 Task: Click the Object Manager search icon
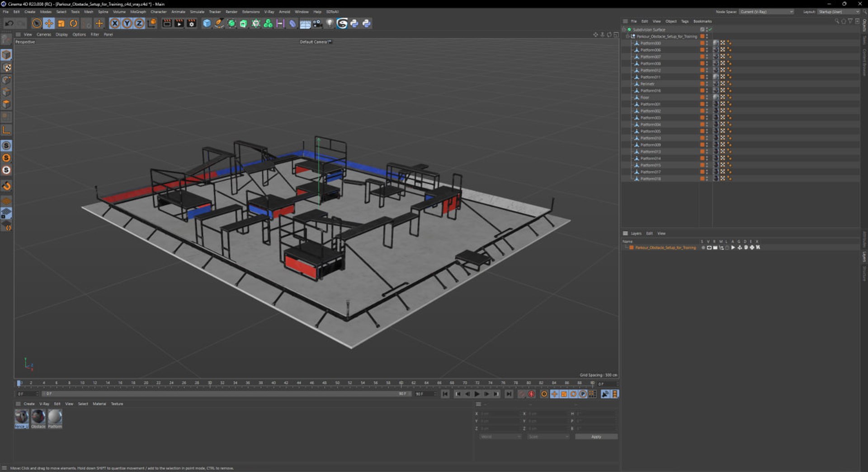837,21
